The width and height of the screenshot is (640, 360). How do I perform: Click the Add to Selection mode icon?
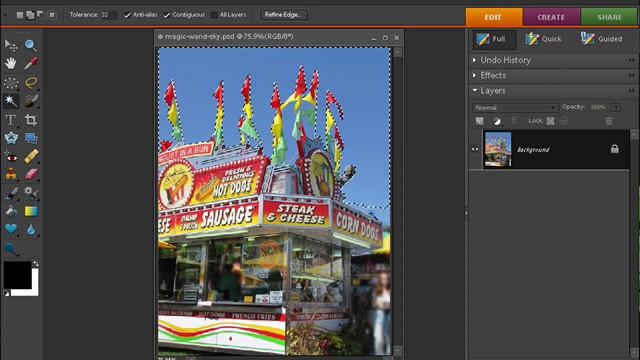pyautogui.click(x=30, y=15)
